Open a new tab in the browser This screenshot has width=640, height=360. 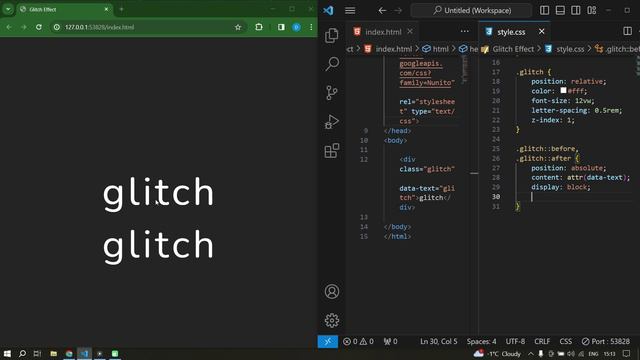click(121, 9)
